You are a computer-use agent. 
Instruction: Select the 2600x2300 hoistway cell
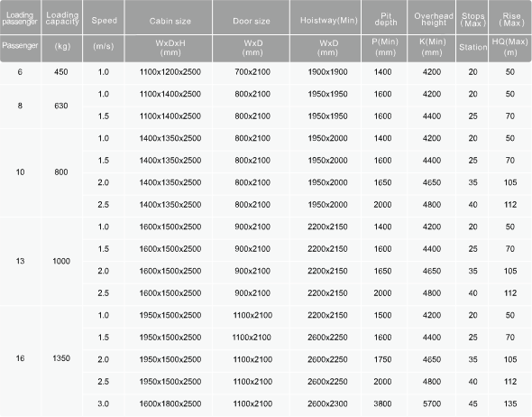(x=327, y=403)
